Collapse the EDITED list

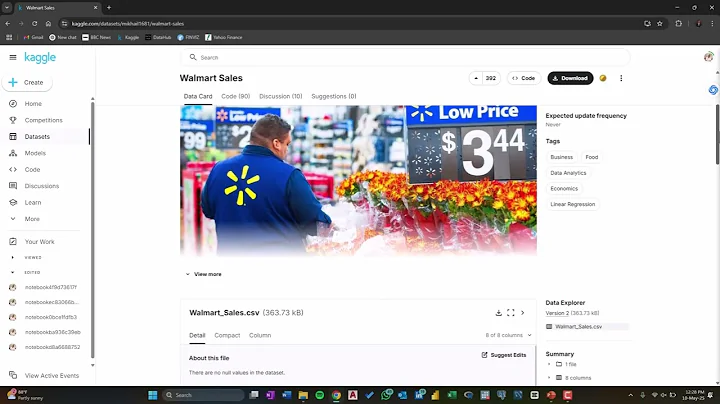[x=12, y=273]
